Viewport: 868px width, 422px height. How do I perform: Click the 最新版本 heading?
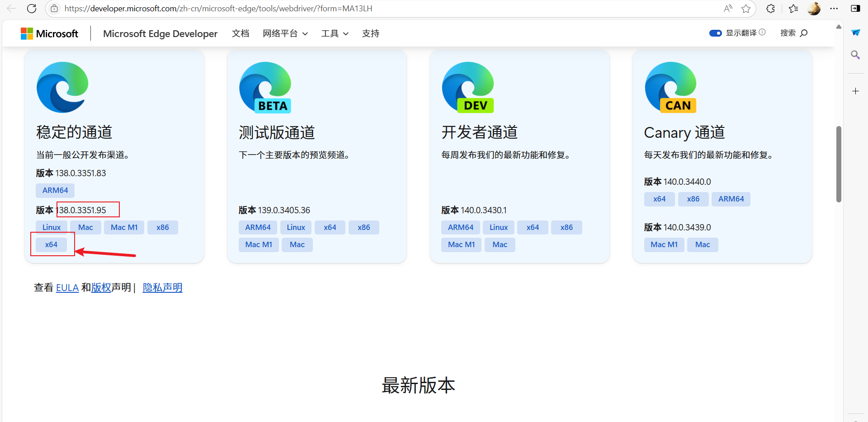[419, 385]
